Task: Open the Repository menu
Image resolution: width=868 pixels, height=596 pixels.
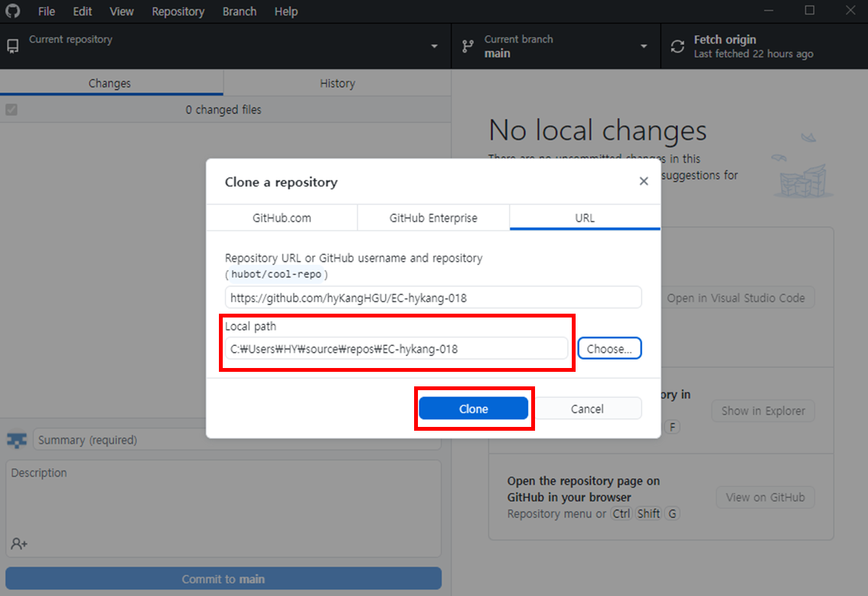Action: (178, 11)
